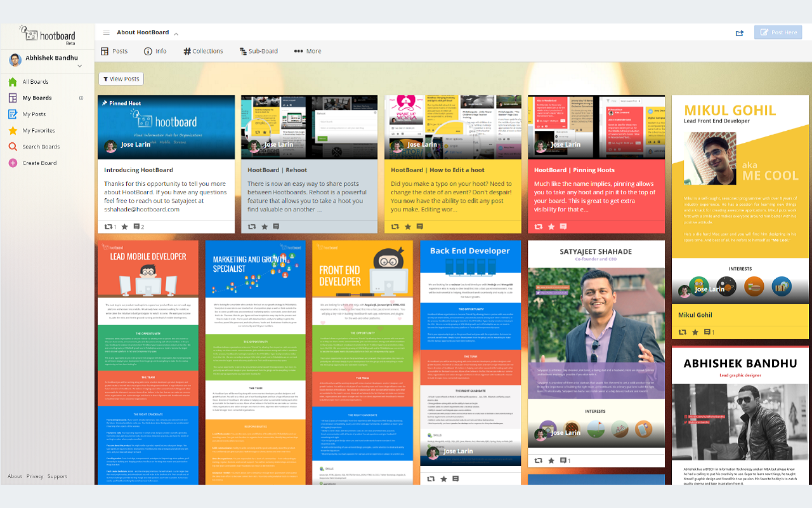
Task: Favorite the Introducing HootBoard post with star
Action: click(x=124, y=227)
